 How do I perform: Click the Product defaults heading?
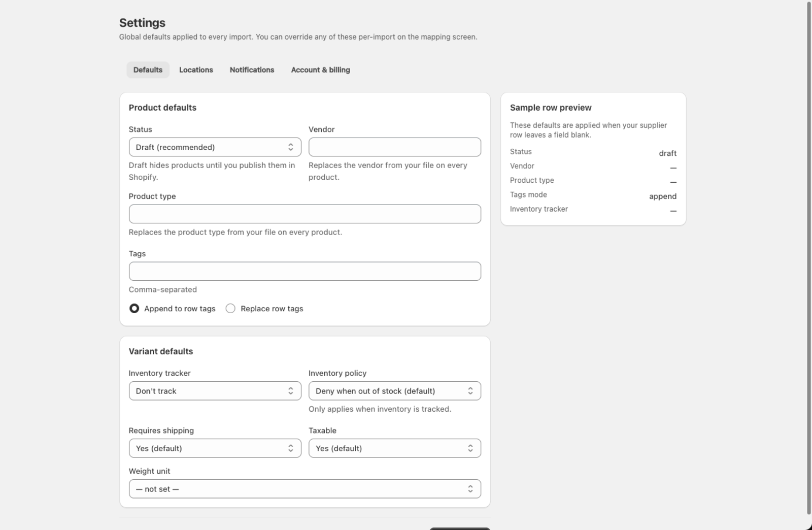coord(162,108)
